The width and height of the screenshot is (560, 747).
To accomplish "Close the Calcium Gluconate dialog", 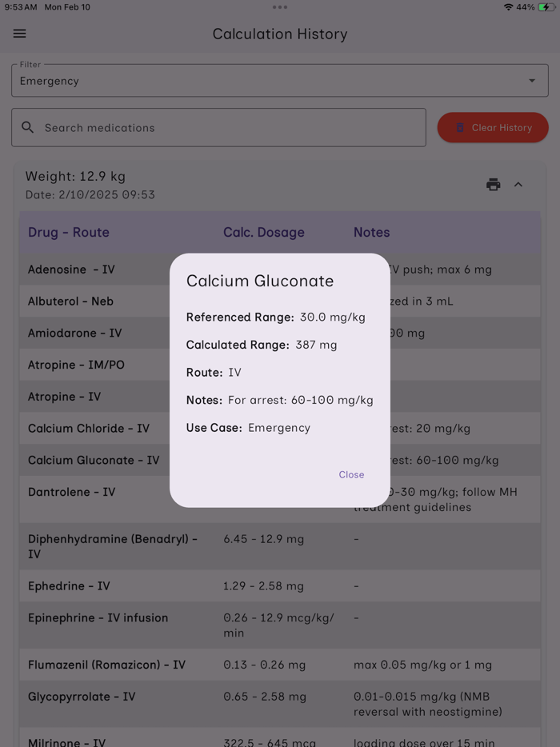I will tap(351, 474).
